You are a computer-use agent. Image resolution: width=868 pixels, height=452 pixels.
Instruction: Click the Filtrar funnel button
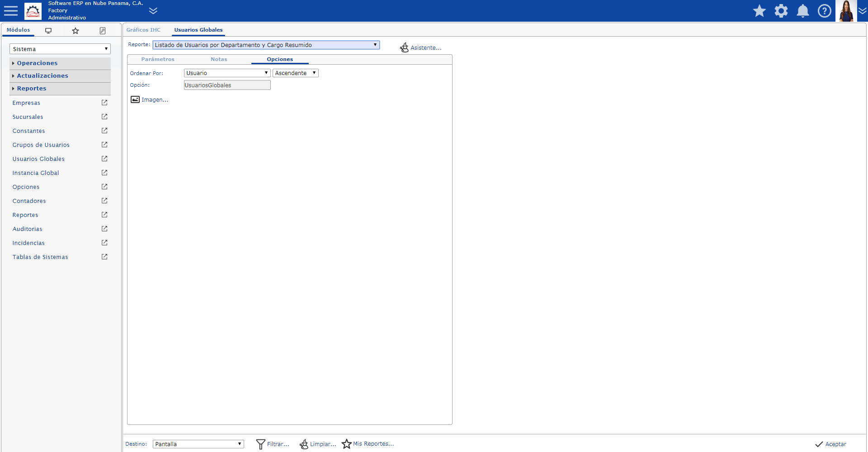click(273, 444)
